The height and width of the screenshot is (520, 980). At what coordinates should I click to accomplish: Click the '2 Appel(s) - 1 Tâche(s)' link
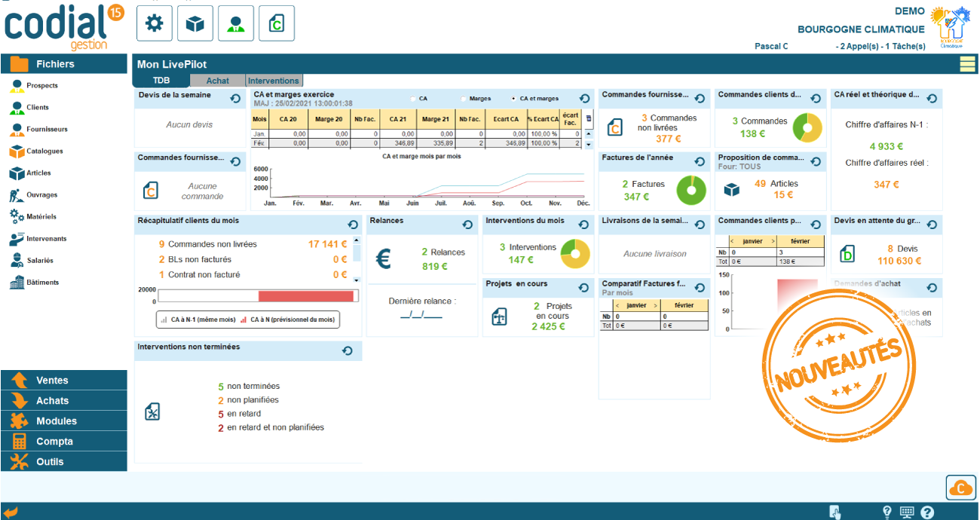pos(880,46)
